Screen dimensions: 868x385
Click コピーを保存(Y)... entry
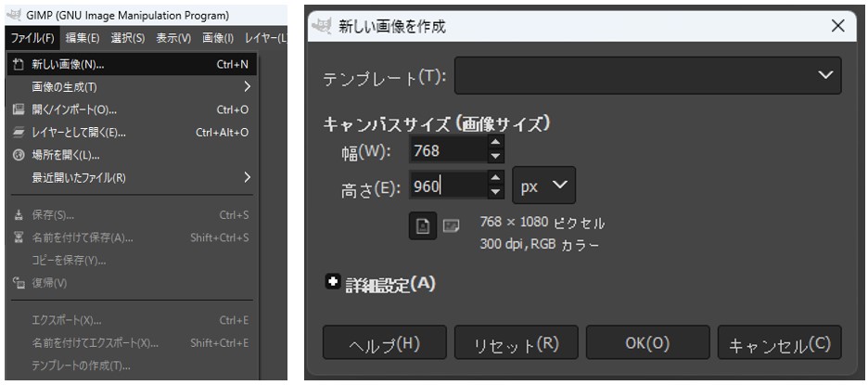coord(131,261)
